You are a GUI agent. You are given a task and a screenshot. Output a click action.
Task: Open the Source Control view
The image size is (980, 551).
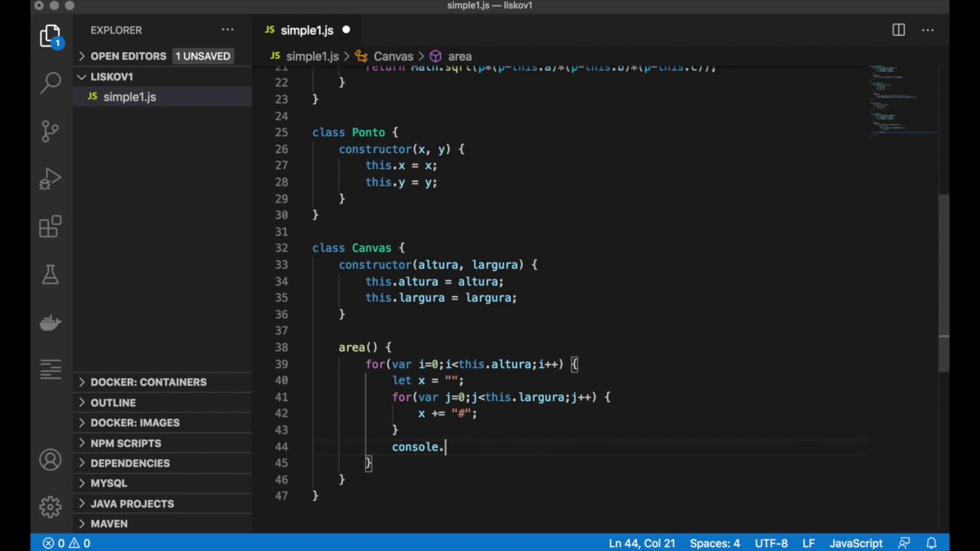coord(51,131)
